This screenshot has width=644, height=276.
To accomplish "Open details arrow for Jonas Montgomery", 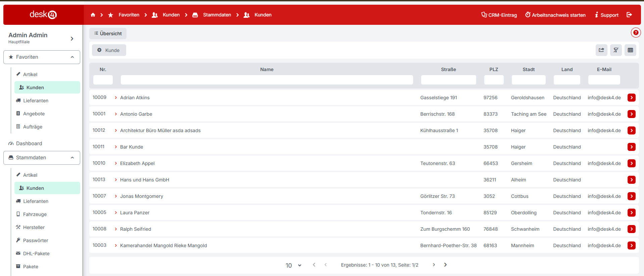I will [x=631, y=196].
